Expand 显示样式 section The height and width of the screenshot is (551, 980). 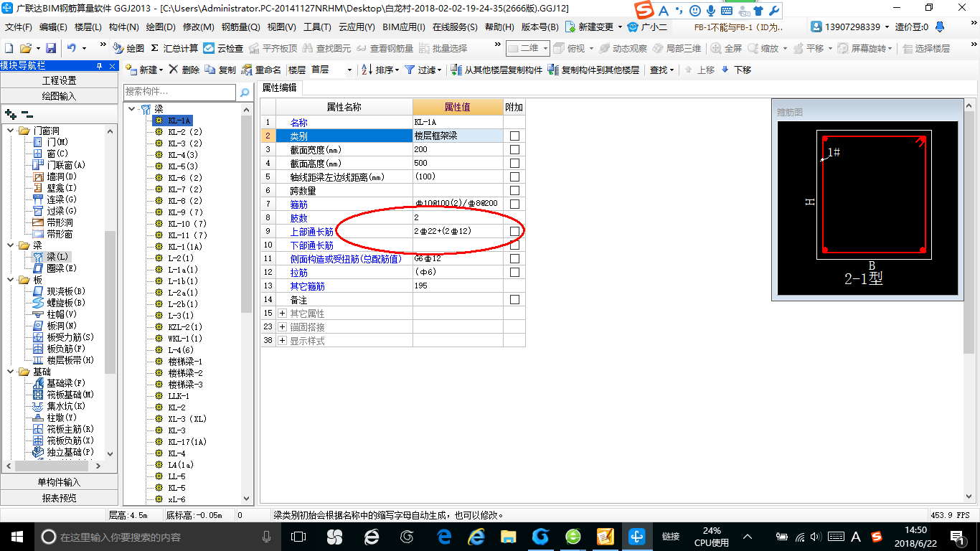click(x=283, y=341)
